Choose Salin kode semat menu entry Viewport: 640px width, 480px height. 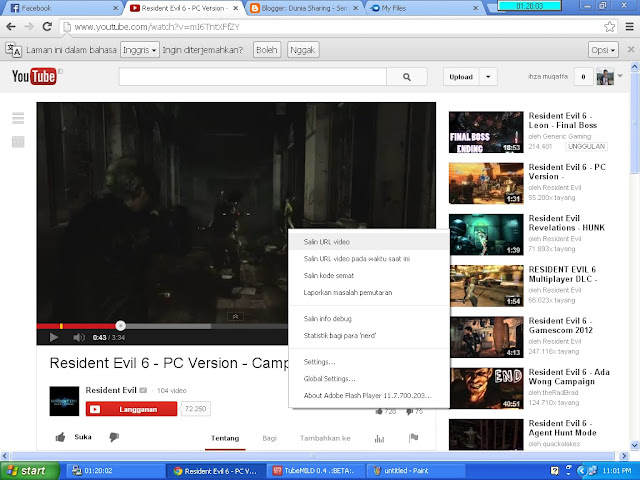tap(369, 276)
